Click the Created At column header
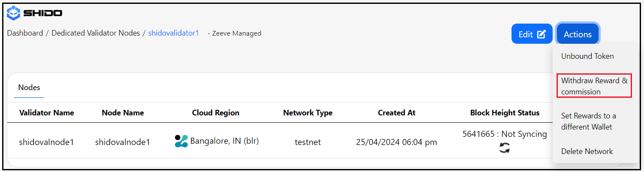644x172 pixels. [x=396, y=113]
